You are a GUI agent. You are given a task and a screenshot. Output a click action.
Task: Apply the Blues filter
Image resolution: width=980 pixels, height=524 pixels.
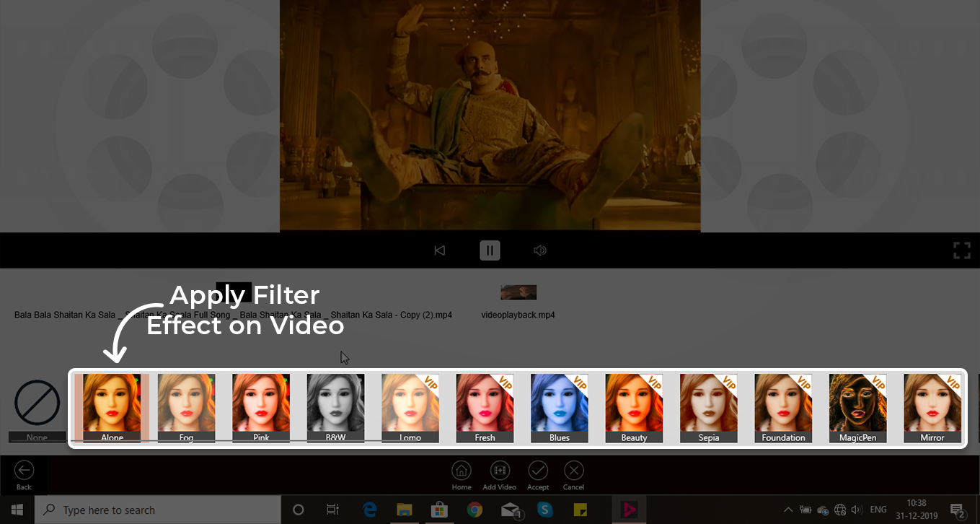[560, 408]
